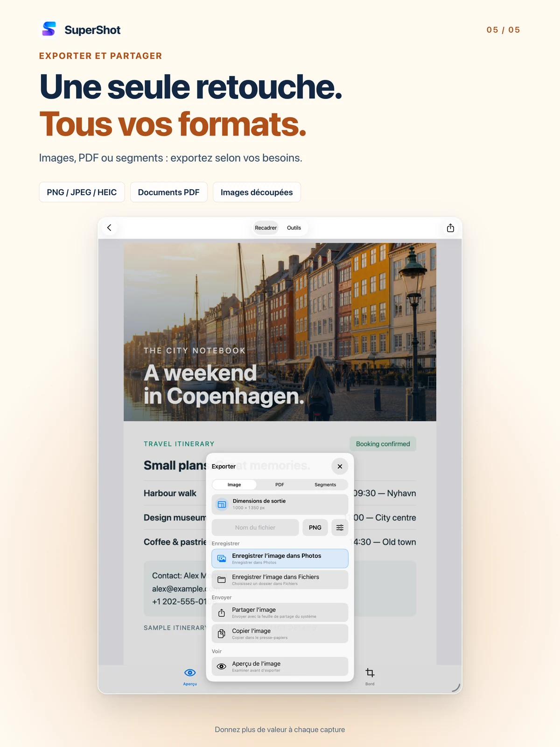The height and width of the screenshot is (747, 560).
Task: Focus the Nom du fichier field
Action: click(x=255, y=528)
